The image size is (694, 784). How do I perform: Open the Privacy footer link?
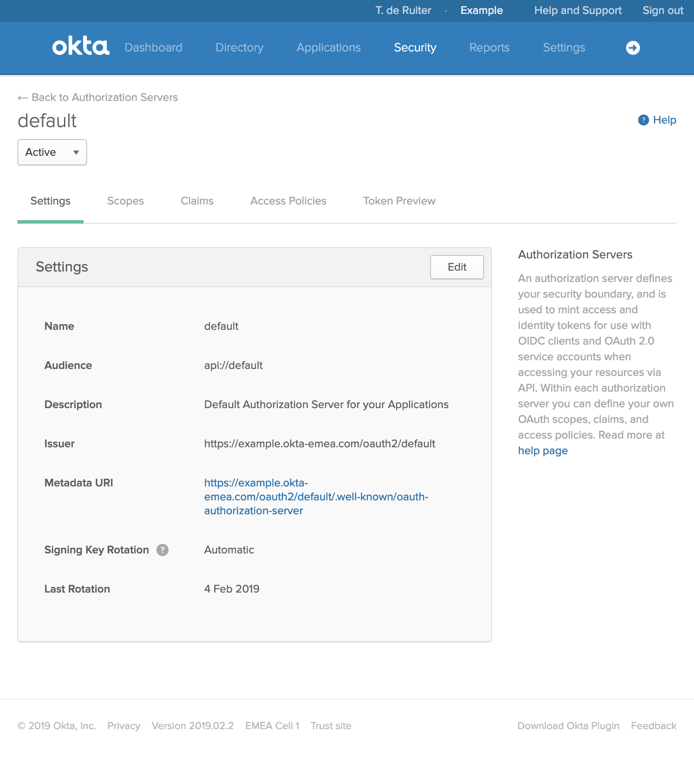[124, 726]
